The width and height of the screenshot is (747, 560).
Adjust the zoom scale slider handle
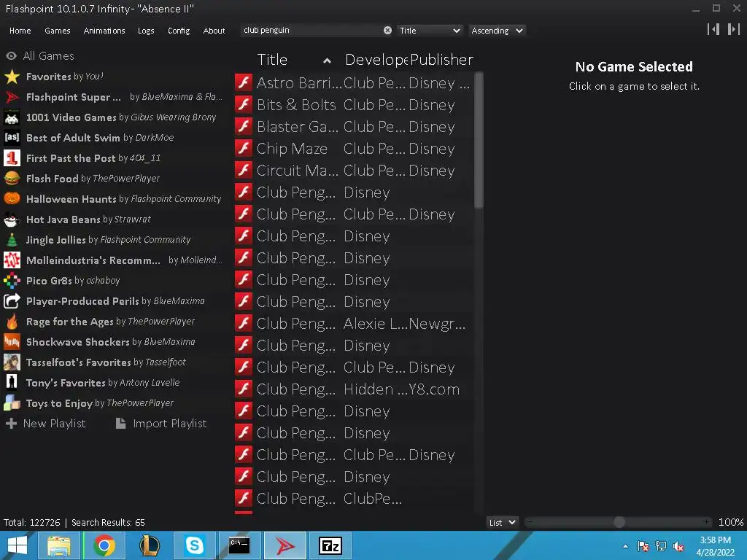619,522
